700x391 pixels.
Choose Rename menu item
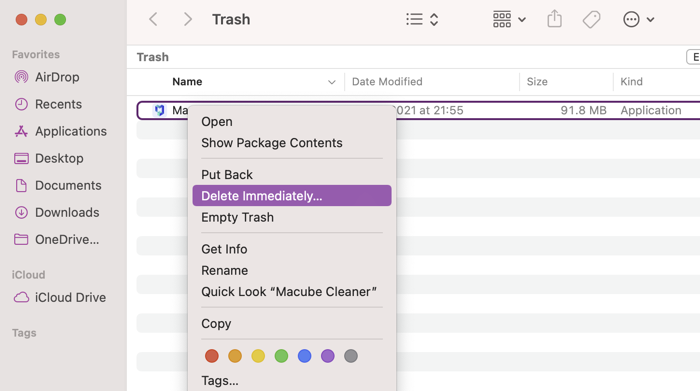pyautogui.click(x=292, y=270)
